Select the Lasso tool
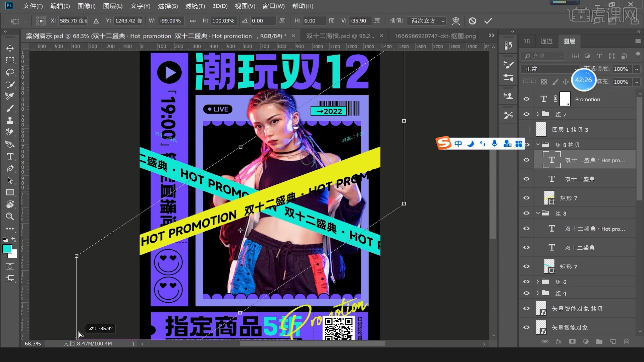644x362 pixels. 10,72
